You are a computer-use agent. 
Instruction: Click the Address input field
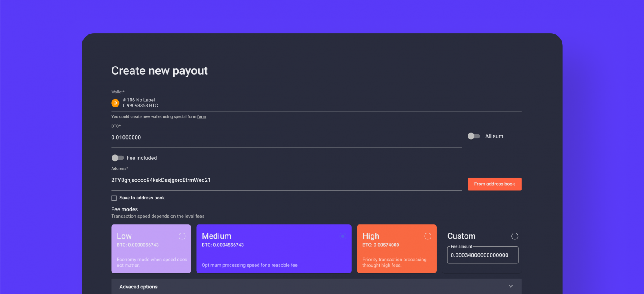tap(287, 181)
